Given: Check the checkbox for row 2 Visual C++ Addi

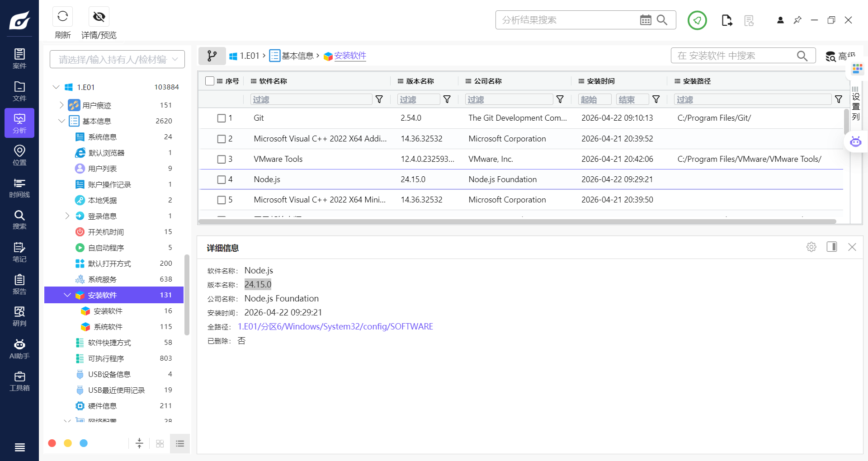Looking at the screenshot, I should point(222,139).
